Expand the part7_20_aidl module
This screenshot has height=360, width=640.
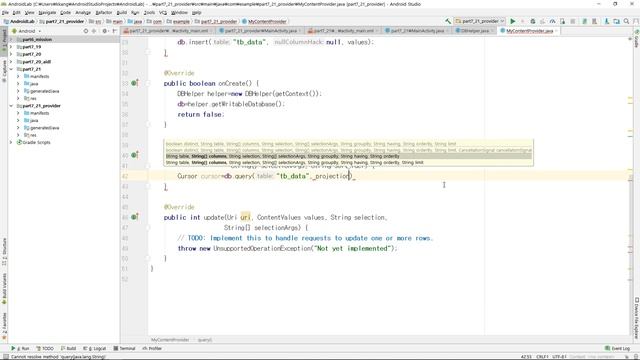(x=11, y=62)
